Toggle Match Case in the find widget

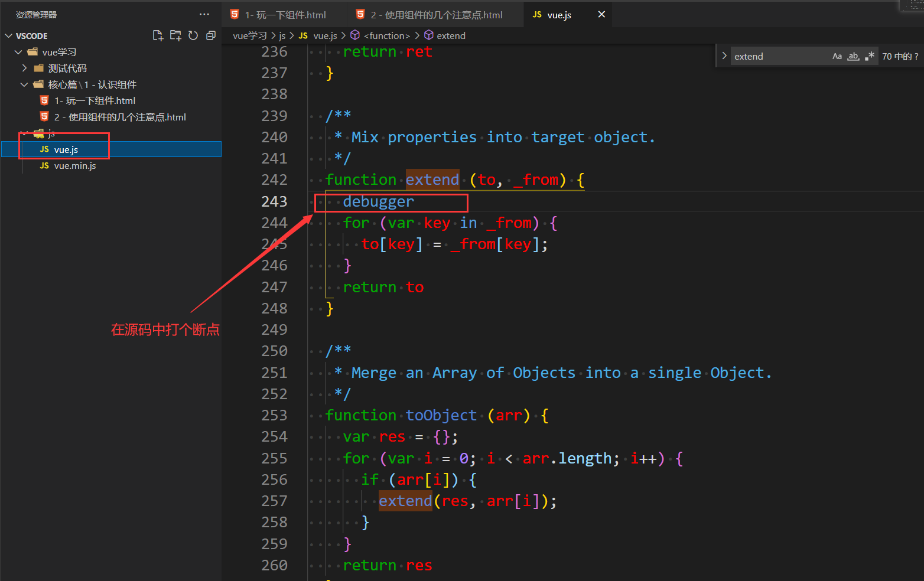point(837,56)
